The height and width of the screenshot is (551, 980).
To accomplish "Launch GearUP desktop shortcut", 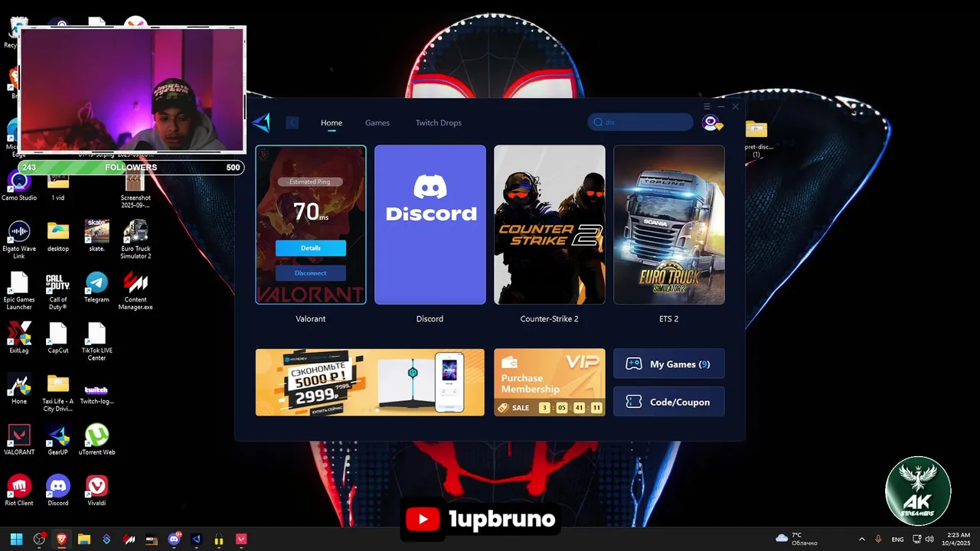I will pyautogui.click(x=58, y=440).
